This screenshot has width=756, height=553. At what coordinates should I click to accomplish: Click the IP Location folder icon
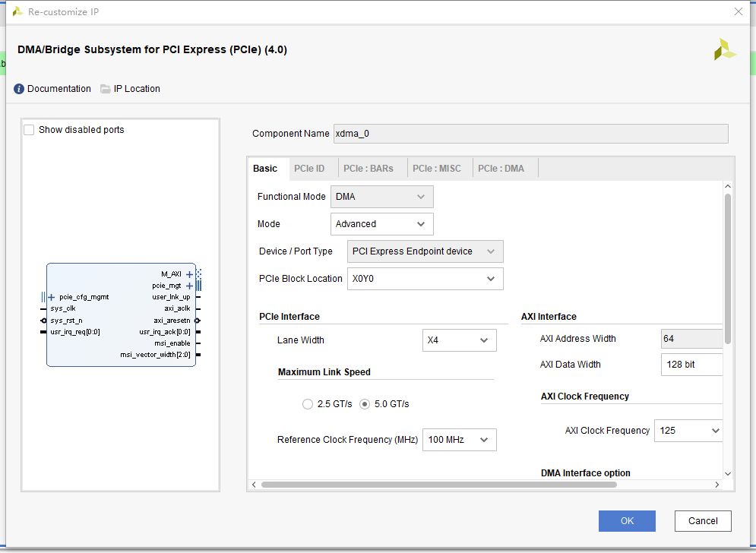click(105, 89)
